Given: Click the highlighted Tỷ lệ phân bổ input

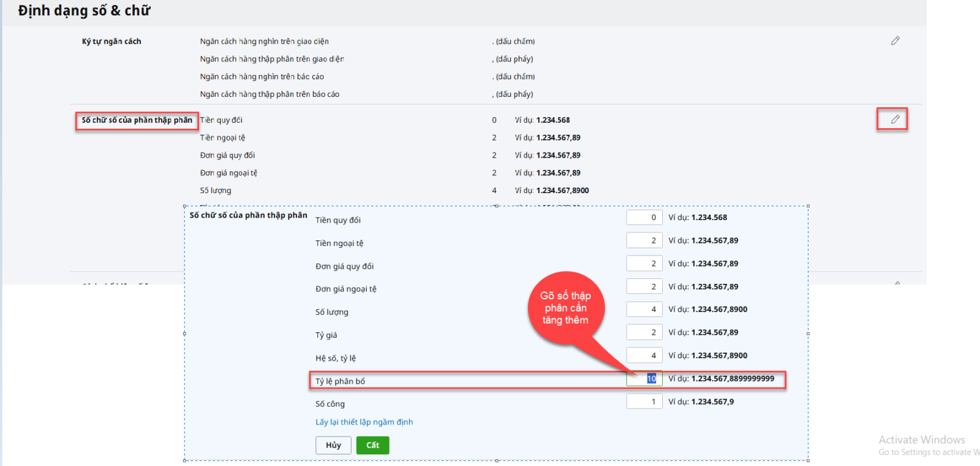Looking at the screenshot, I should (644, 379).
